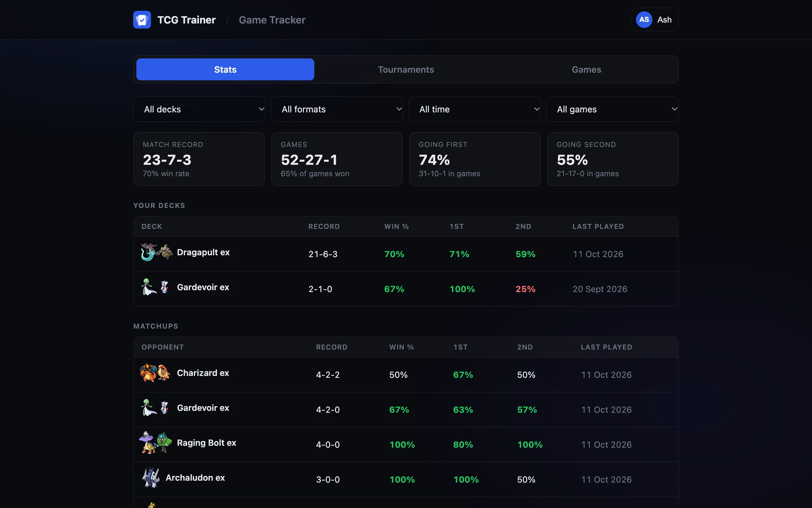Screen dimensions: 812x508
Task: Switch to the Tournaments tab
Action: 406,70
